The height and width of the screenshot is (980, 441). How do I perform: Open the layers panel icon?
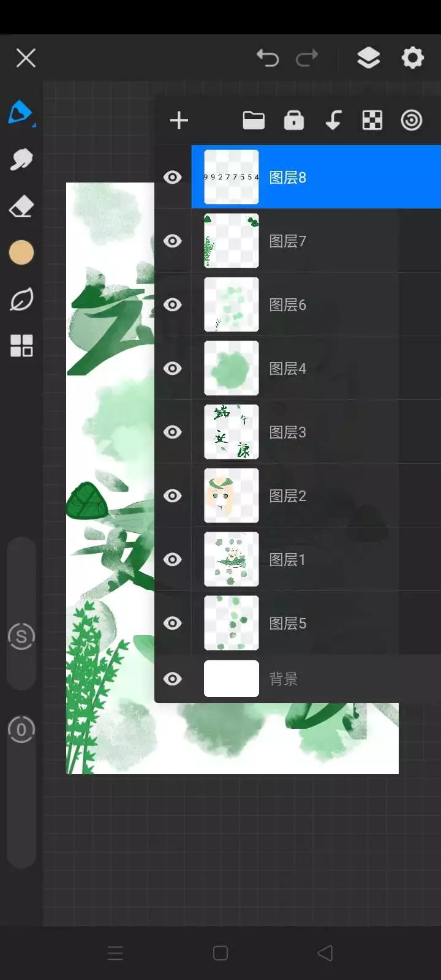368,58
